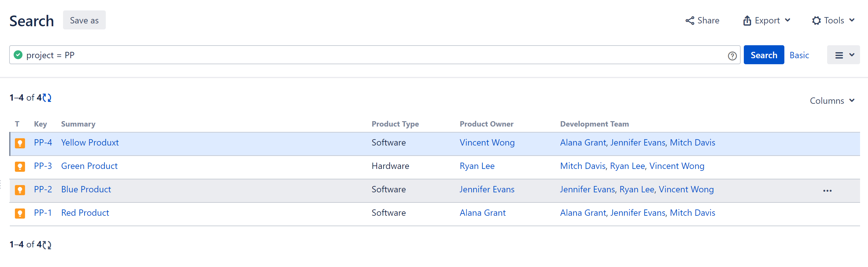Screen dimensions: 868x267
Task: Open the three-dot actions menu for PP-2
Action: (827, 190)
